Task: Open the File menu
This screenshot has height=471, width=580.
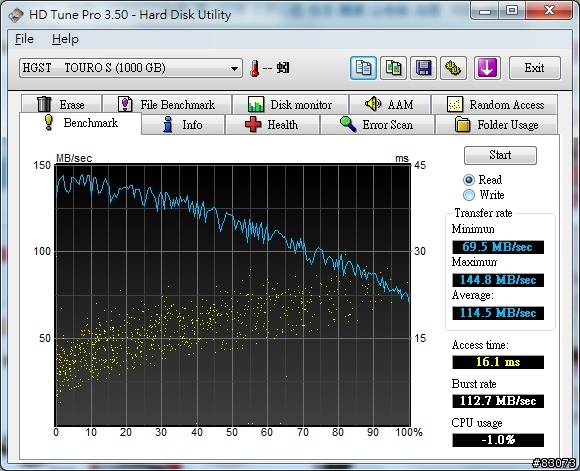Action: 24,39
